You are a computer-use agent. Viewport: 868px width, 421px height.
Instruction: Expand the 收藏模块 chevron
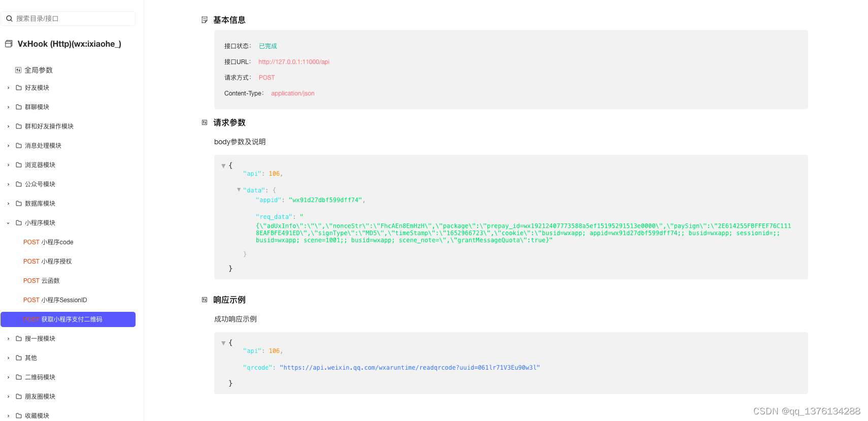pos(8,416)
